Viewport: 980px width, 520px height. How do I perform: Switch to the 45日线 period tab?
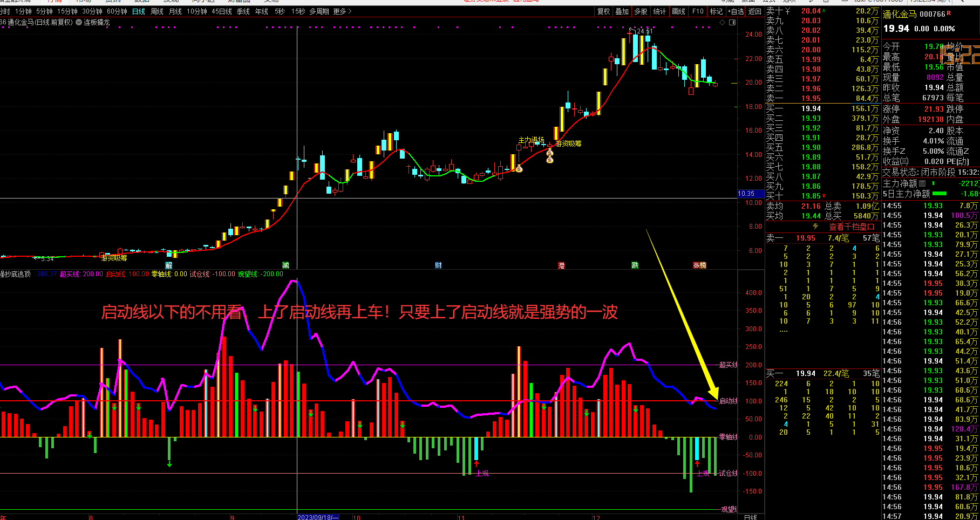pos(222,11)
